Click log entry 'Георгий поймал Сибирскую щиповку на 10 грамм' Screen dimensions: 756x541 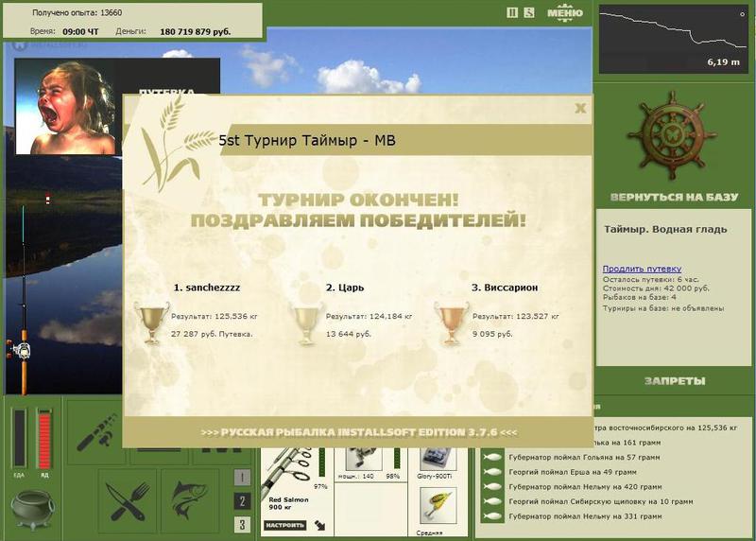click(601, 501)
